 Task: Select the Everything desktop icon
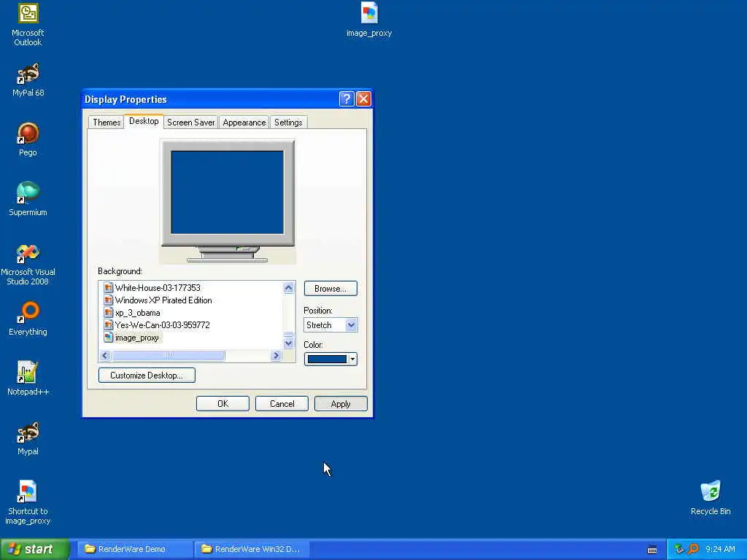28,319
